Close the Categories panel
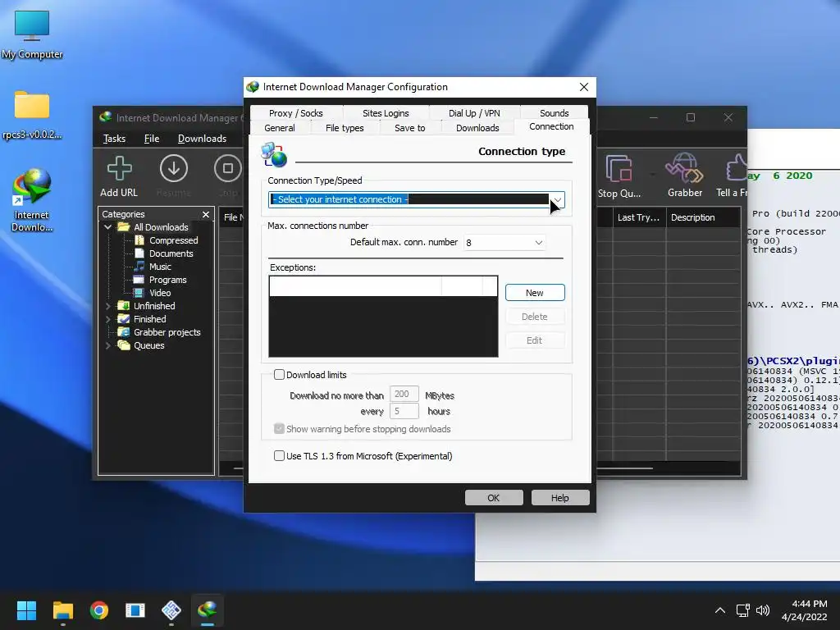Image resolution: width=840 pixels, height=630 pixels. [206, 214]
